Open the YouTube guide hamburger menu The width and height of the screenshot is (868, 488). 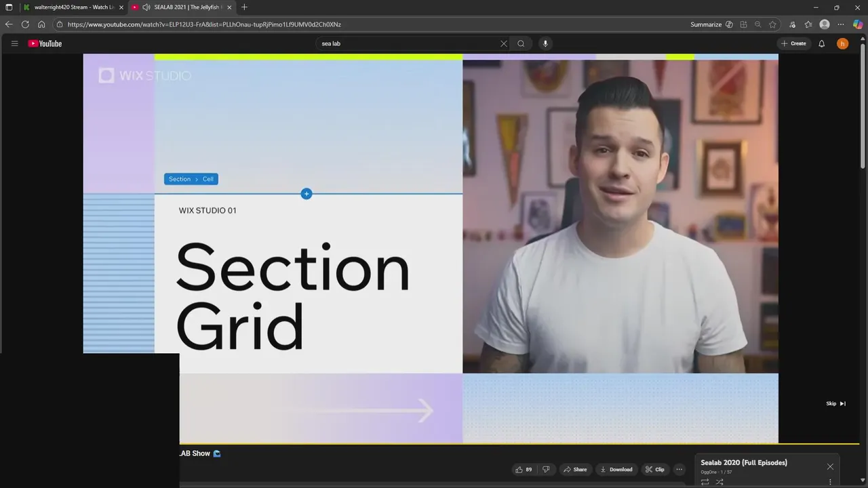(14, 43)
